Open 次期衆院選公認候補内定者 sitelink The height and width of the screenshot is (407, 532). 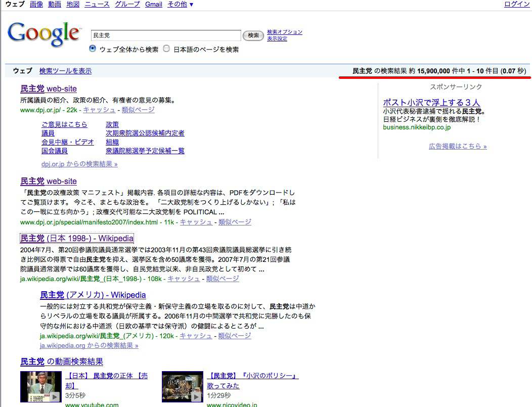click(x=145, y=133)
